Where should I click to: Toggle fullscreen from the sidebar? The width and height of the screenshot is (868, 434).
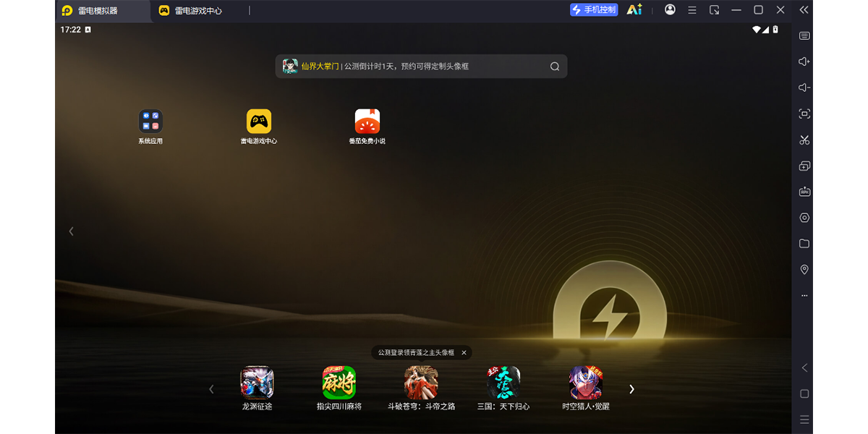click(x=804, y=114)
